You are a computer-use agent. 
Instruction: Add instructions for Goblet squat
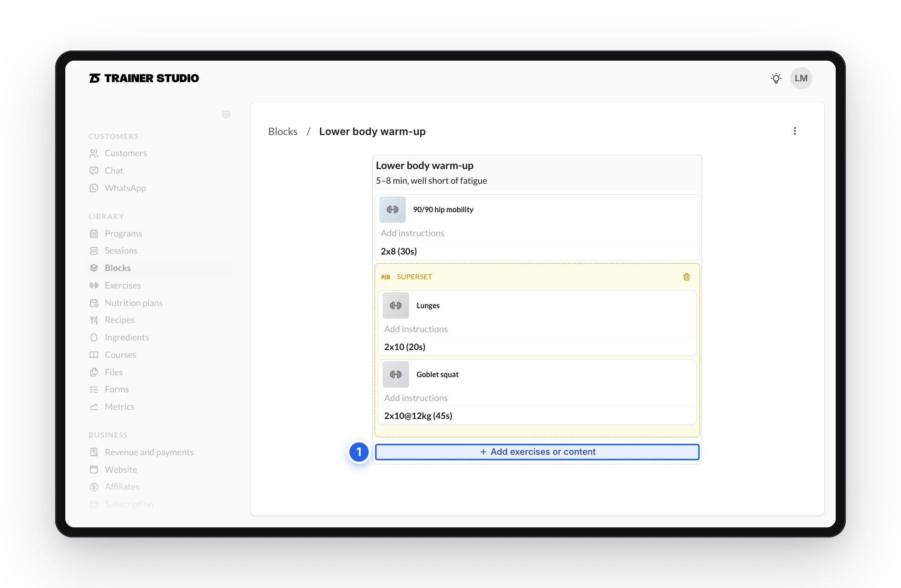tap(537, 398)
